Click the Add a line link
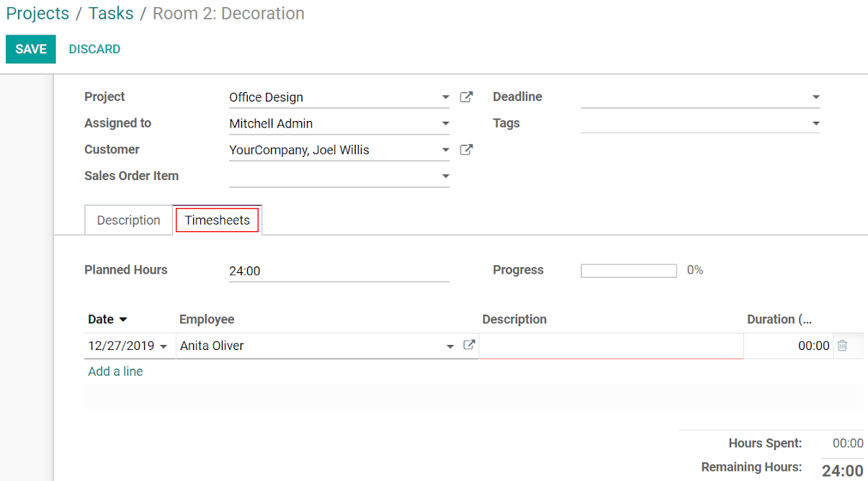Screen dimensions: 868x481 coord(115,371)
